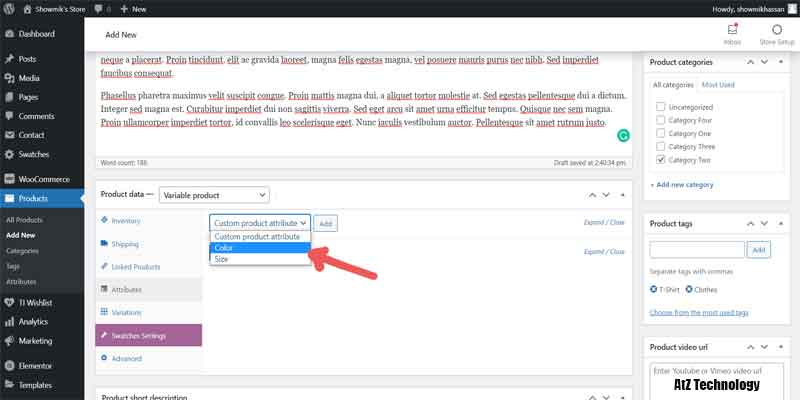This screenshot has height=400, width=800.
Task: Check the Uncategorized category checkbox
Action: point(659,106)
